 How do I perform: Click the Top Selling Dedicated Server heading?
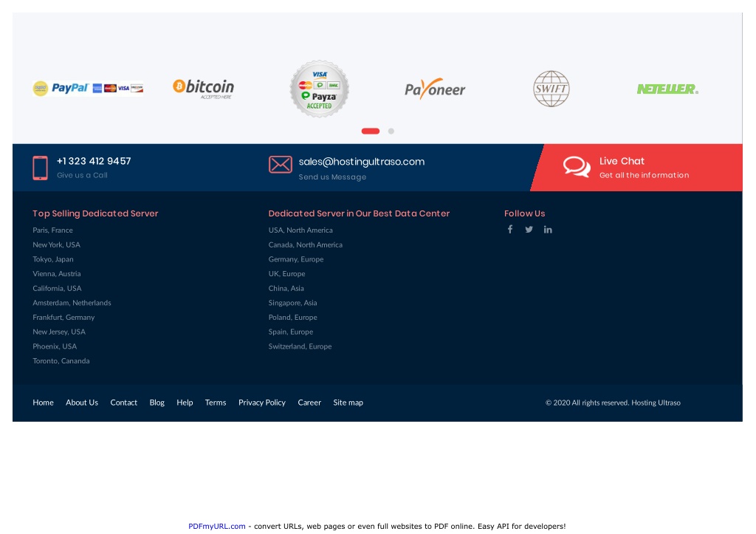click(95, 213)
